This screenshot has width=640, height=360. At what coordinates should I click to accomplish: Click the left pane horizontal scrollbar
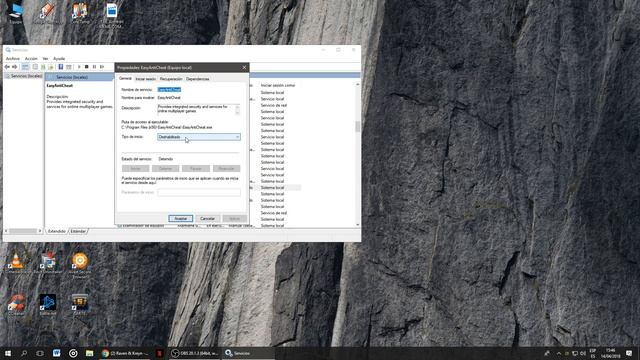(x=23, y=231)
